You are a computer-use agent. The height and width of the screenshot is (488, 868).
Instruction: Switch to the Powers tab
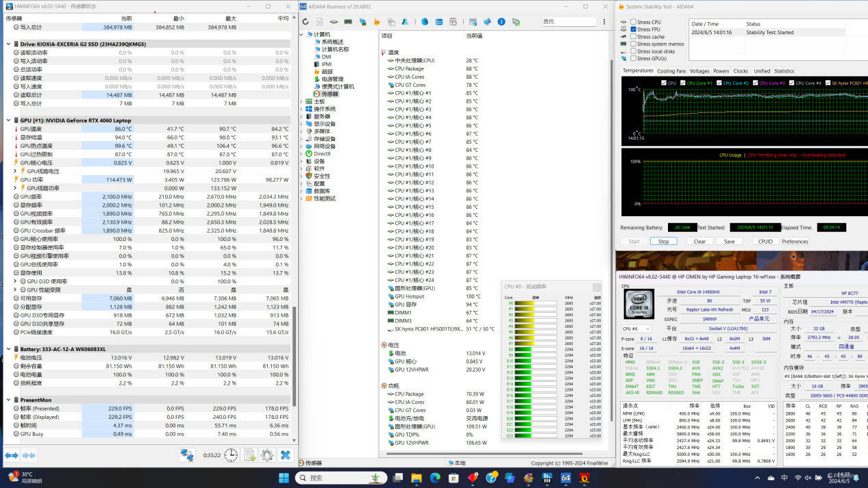click(721, 71)
